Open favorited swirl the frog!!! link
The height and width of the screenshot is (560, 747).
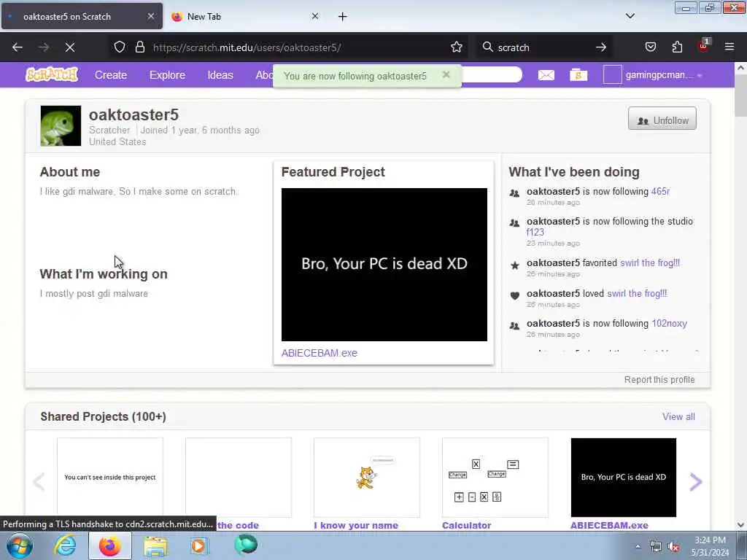(x=650, y=262)
